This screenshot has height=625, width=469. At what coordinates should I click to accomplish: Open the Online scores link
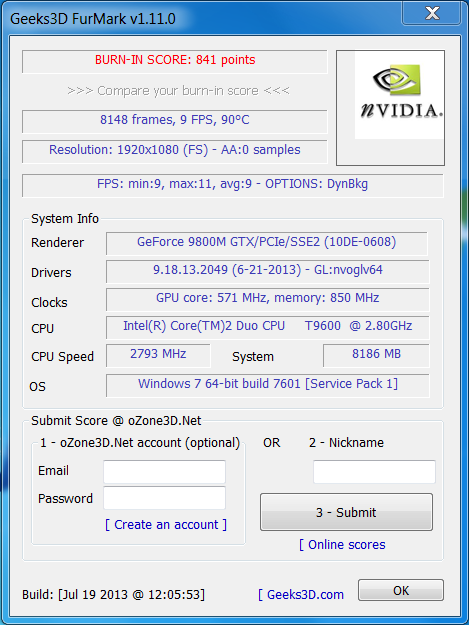342,544
